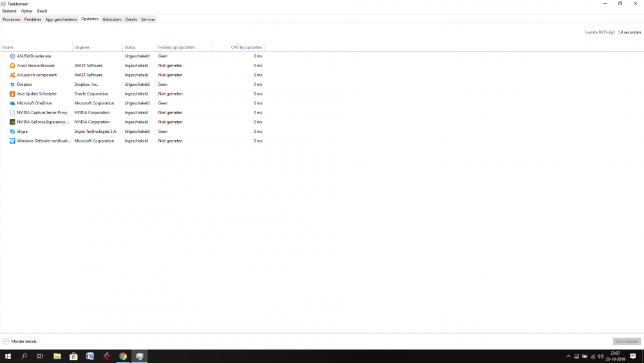
Task: Show hidden system tray icons
Action: pos(569,357)
